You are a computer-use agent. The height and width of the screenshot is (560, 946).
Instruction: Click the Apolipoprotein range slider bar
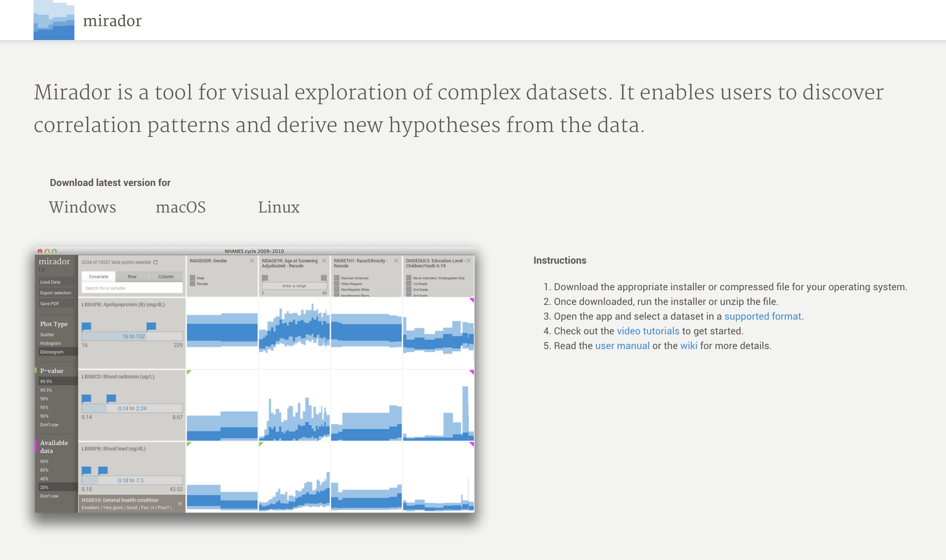[x=132, y=336]
